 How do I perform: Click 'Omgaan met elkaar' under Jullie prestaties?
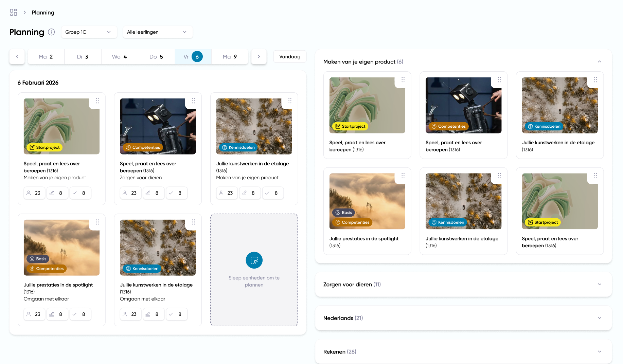pyautogui.click(x=46, y=299)
